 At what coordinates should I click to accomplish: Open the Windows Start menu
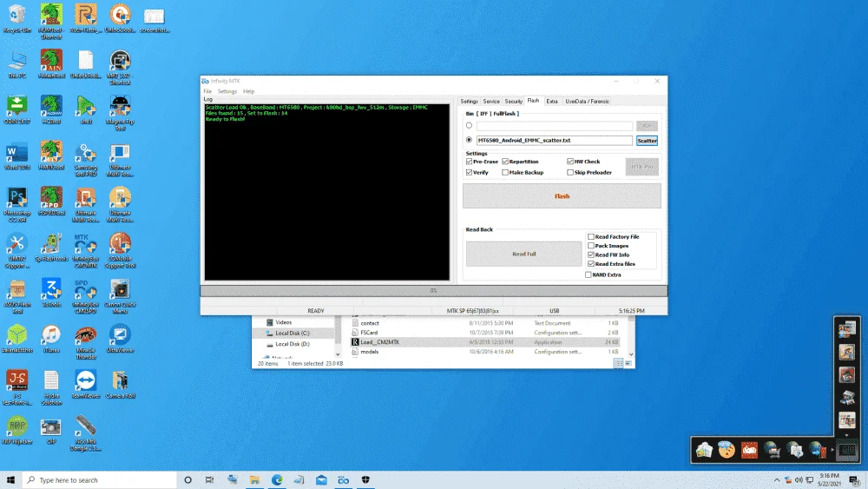click(x=10, y=479)
